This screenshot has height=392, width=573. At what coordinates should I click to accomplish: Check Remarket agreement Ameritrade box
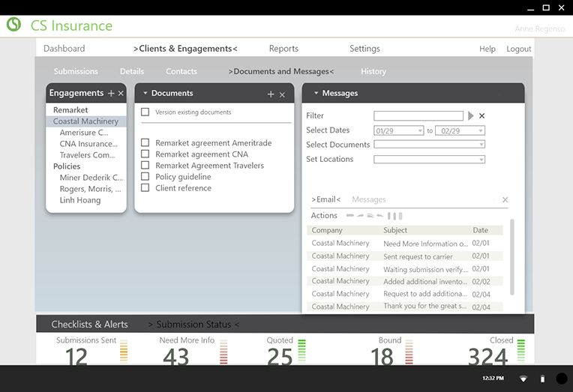coord(145,143)
